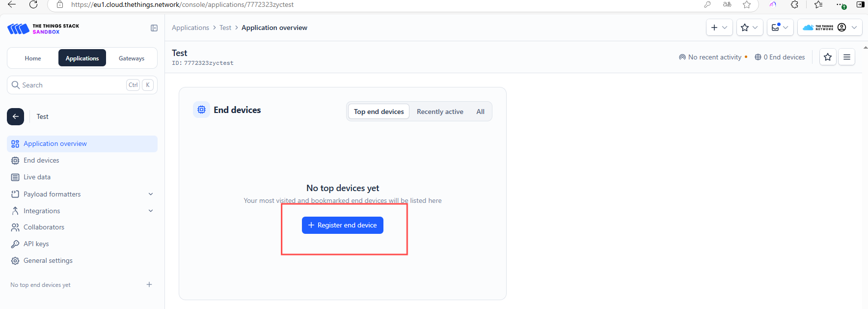Go to the Home tab
The width and height of the screenshot is (868, 309).
click(33, 58)
